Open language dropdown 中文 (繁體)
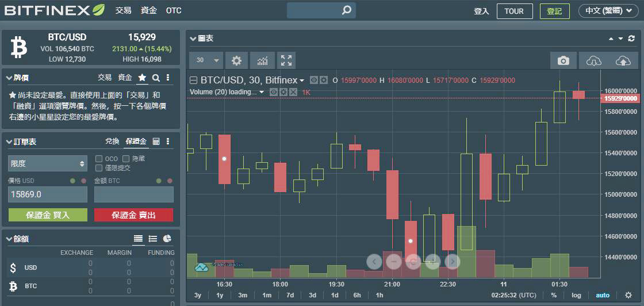The height and width of the screenshot is (306, 644). tap(608, 11)
